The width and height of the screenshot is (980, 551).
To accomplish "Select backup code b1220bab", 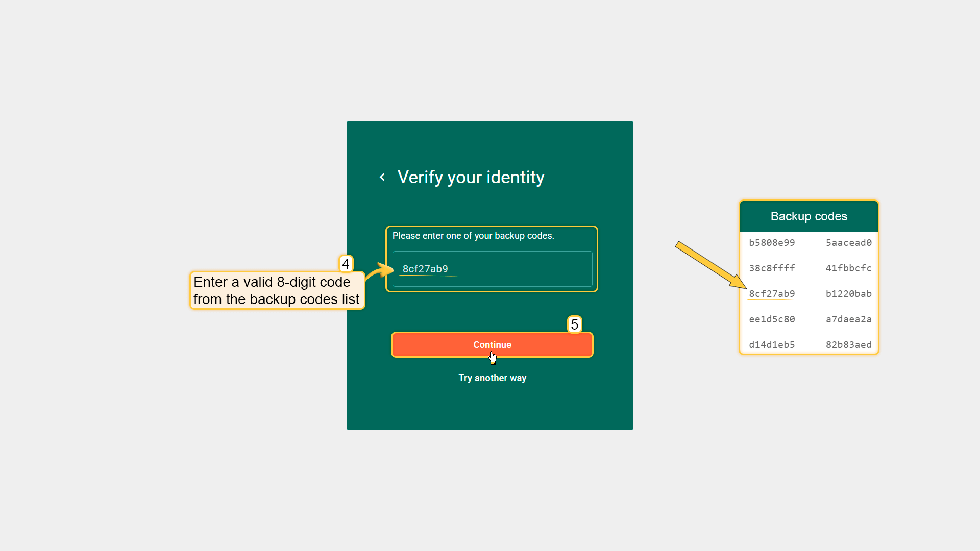I will 848,294.
